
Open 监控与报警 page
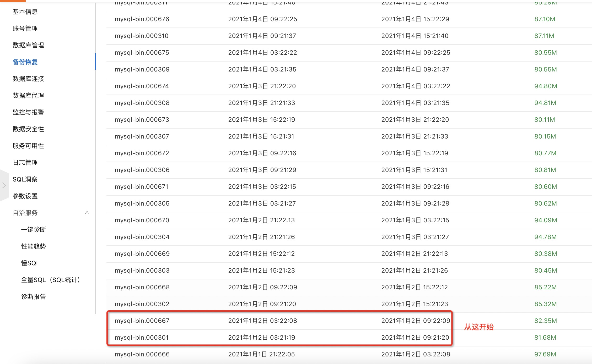coord(28,112)
